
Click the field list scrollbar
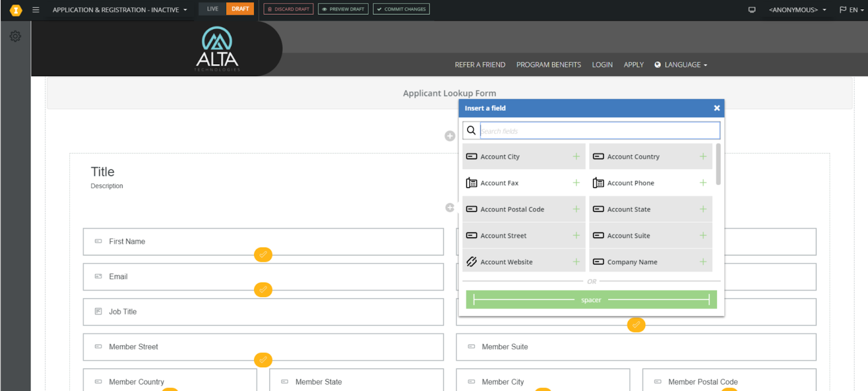pos(718,164)
